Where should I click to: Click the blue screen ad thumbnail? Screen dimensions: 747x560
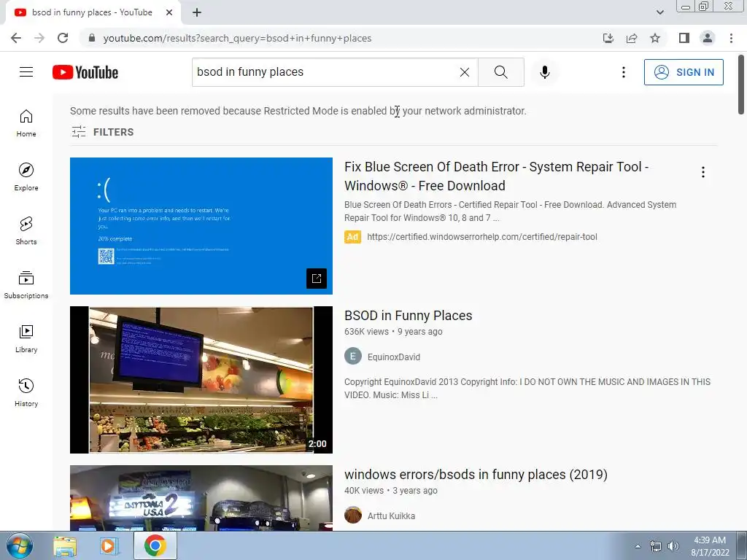click(201, 226)
